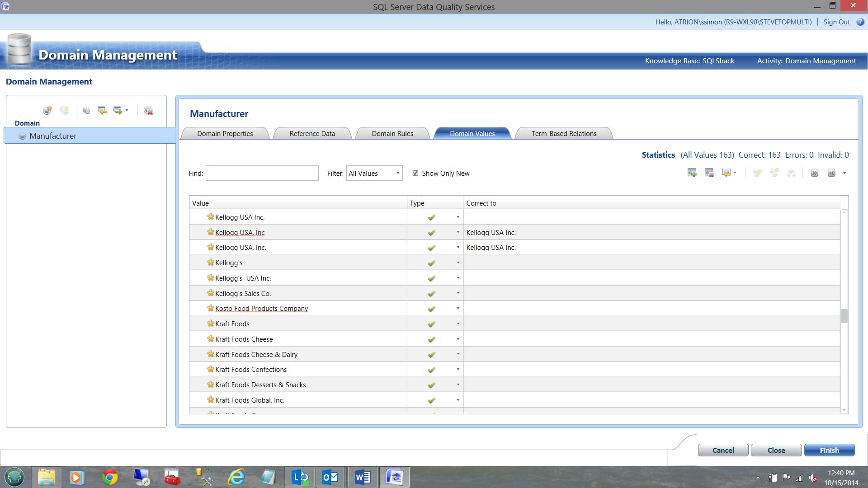The height and width of the screenshot is (488, 868).
Task: Open type dropdown for Kosto Food Products Company
Action: 458,309
